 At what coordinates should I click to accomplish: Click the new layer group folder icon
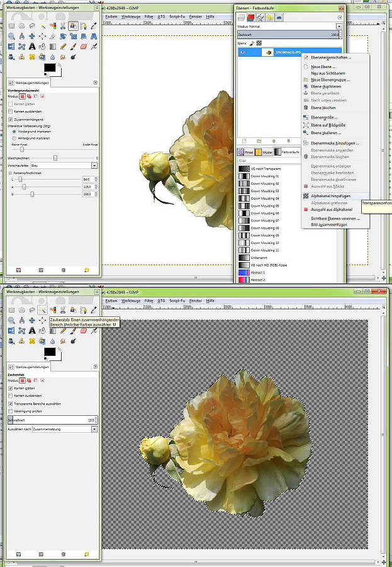pos(258,140)
